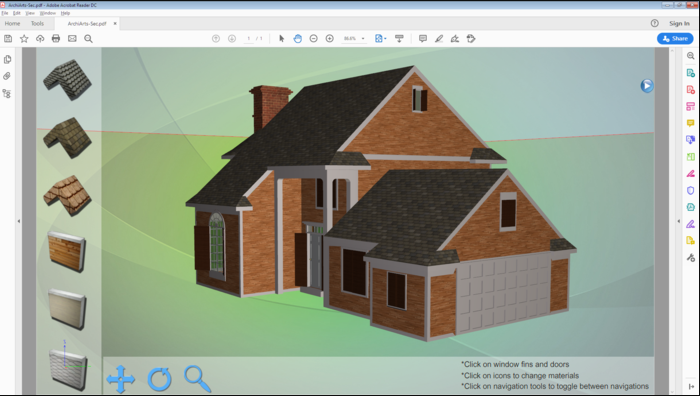The width and height of the screenshot is (700, 396).
Task: Open the Window menu
Action: [x=47, y=13]
